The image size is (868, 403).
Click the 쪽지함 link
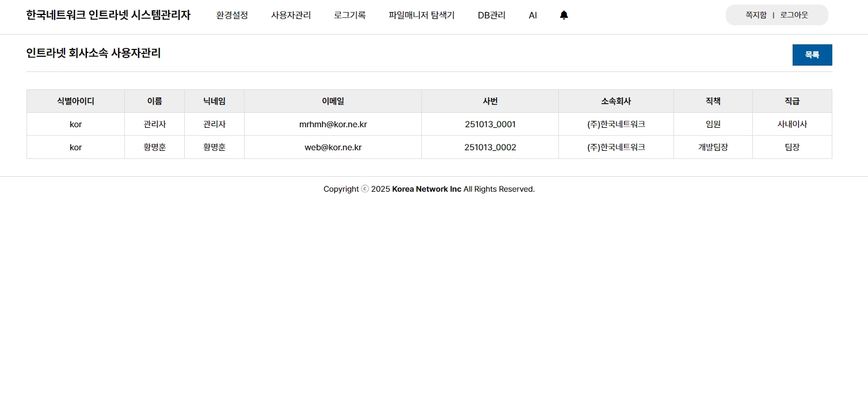click(x=756, y=15)
